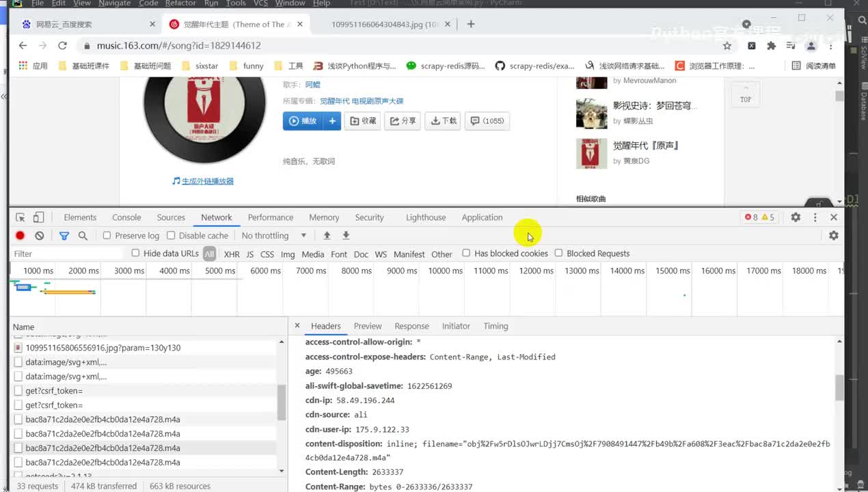Open Network panel settings gear
Viewport: 868px width, 492px height.
[834, 235]
